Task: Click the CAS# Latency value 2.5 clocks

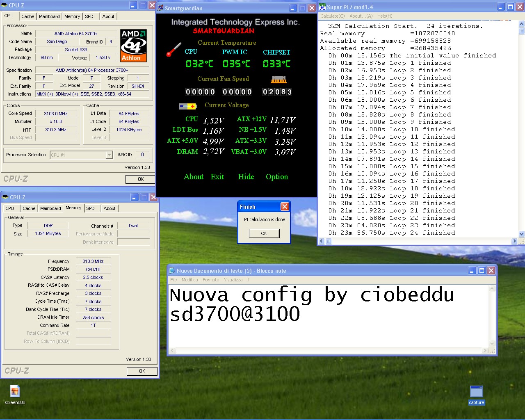Action: [93, 277]
